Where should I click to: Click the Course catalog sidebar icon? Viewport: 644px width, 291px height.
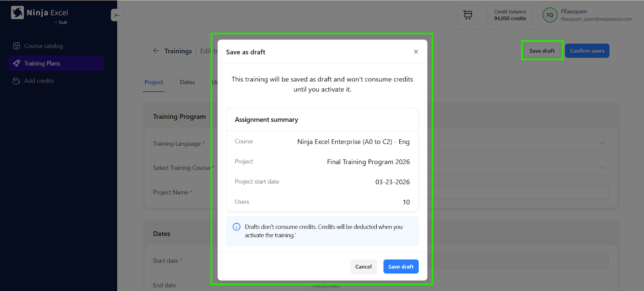(17, 46)
